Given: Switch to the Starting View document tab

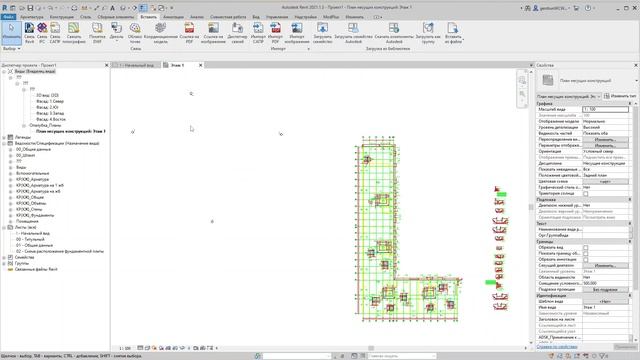Looking at the screenshot, I should click(x=136, y=65).
